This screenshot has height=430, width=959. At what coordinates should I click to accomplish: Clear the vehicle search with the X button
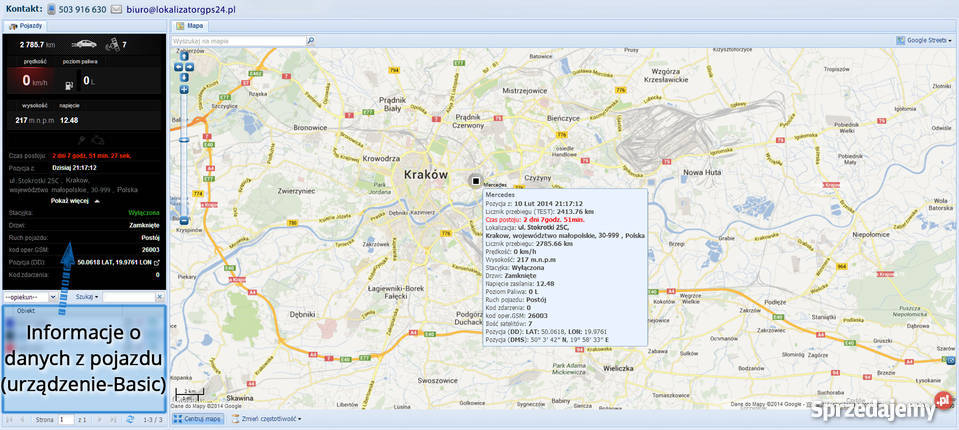(x=160, y=297)
